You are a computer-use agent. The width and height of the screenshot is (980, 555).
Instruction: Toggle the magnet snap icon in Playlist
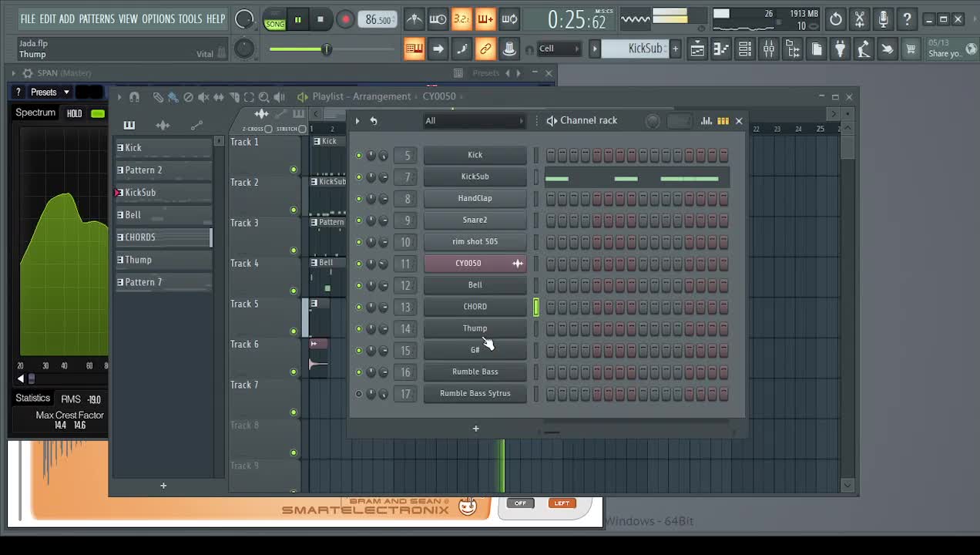pos(134,97)
